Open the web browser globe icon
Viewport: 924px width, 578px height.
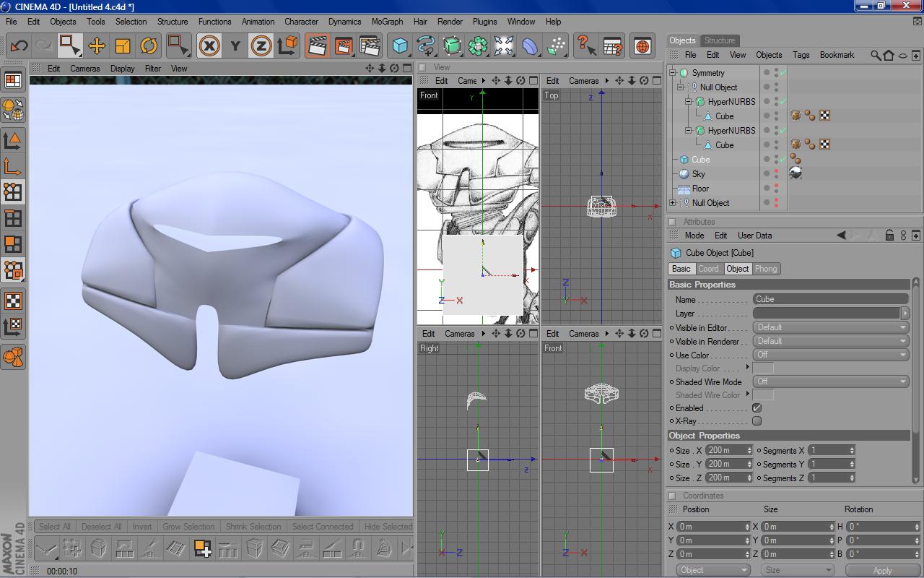pos(642,46)
